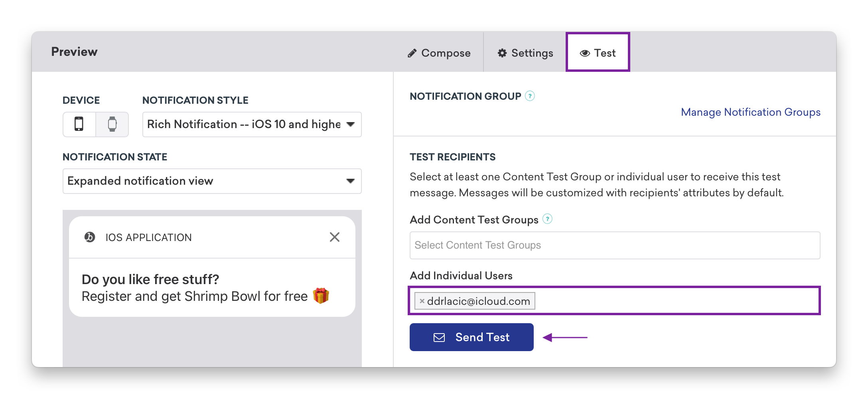
Task: Click the gift emoji in the notification
Action: click(x=321, y=296)
